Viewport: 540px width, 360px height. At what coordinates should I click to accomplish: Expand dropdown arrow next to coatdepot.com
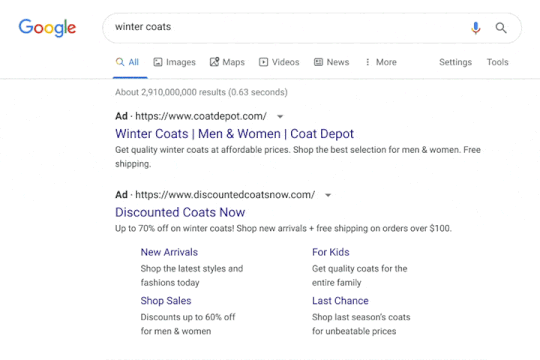[x=280, y=117]
